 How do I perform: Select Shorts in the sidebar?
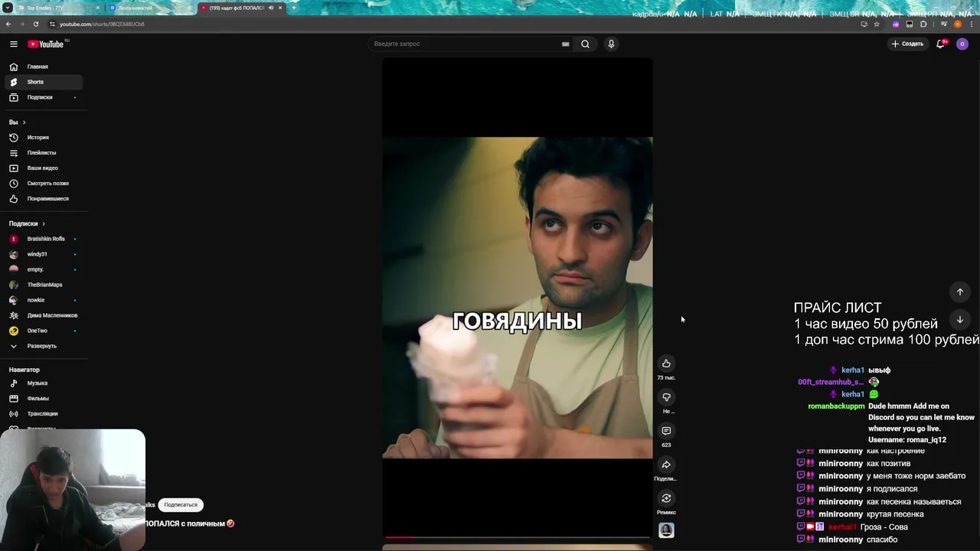click(44, 82)
